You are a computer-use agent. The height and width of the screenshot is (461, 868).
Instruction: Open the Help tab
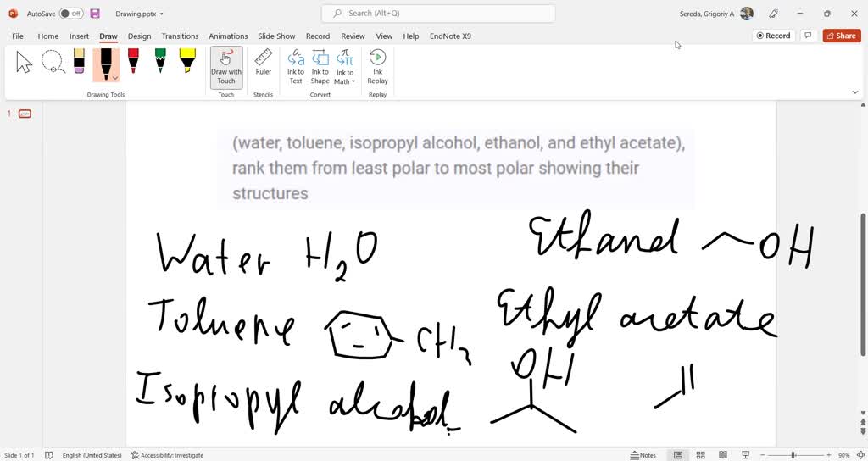[411, 36]
